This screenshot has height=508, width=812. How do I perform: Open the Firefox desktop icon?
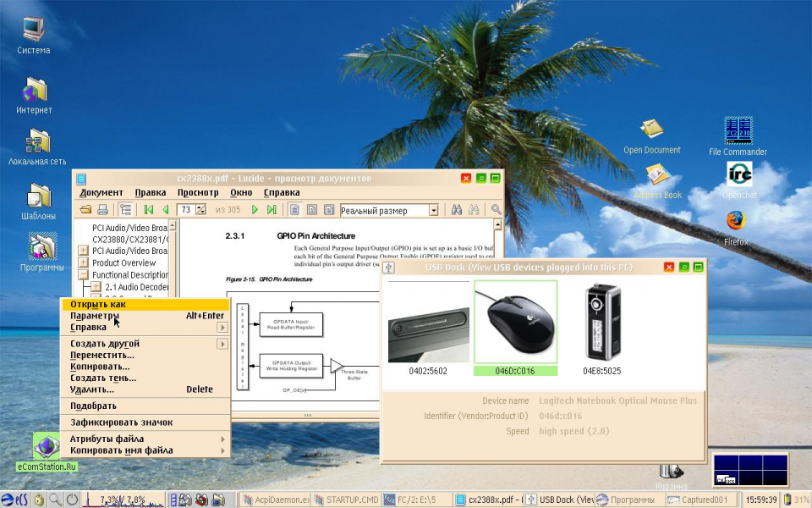736,222
